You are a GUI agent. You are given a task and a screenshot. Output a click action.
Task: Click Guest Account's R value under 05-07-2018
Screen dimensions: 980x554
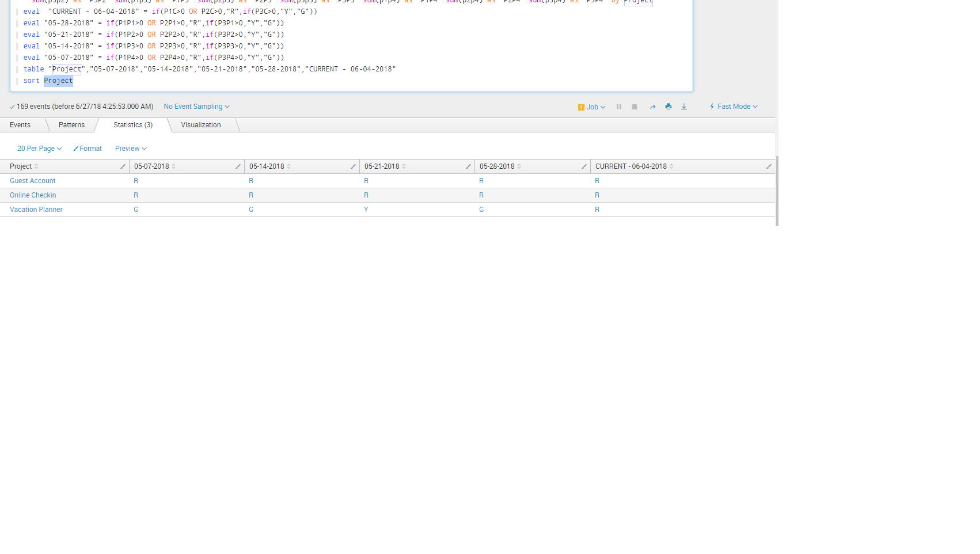pyautogui.click(x=136, y=181)
